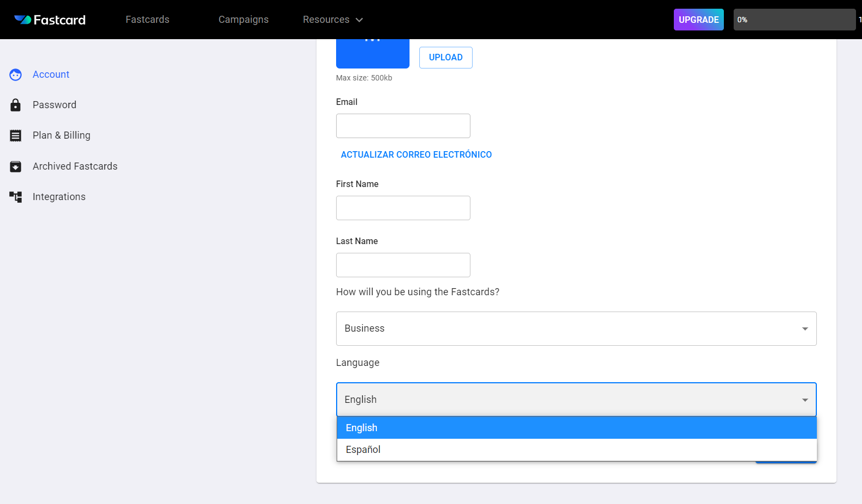This screenshot has width=862, height=504.
Task: Choose Español from the language list
Action: (x=576, y=450)
